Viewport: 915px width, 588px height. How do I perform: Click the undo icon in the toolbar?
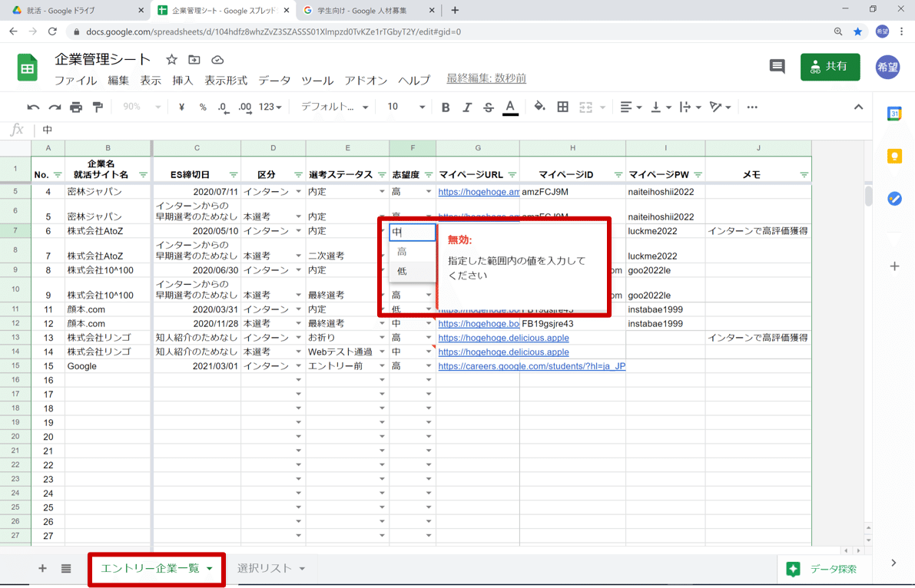click(x=33, y=107)
